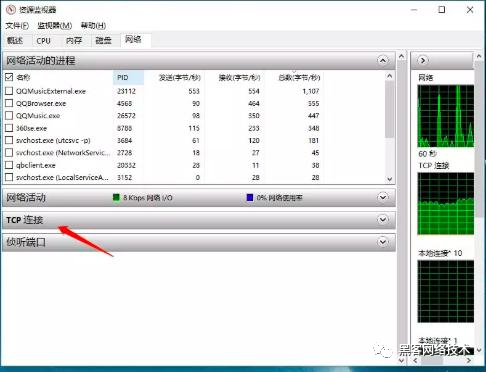The width and height of the screenshot is (486, 372).
Task: Check the svchost.exe (NetworkServic...) checkbox
Action: (x=9, y=152)
